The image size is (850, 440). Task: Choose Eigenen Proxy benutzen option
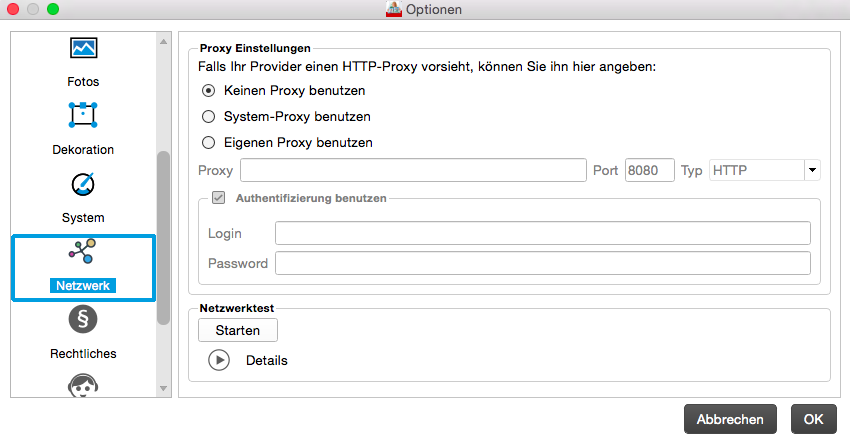pos(209,142)
